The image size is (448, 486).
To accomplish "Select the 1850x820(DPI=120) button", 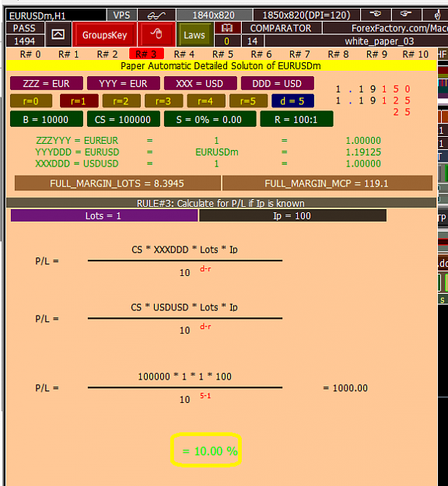I will pos(306,15).
